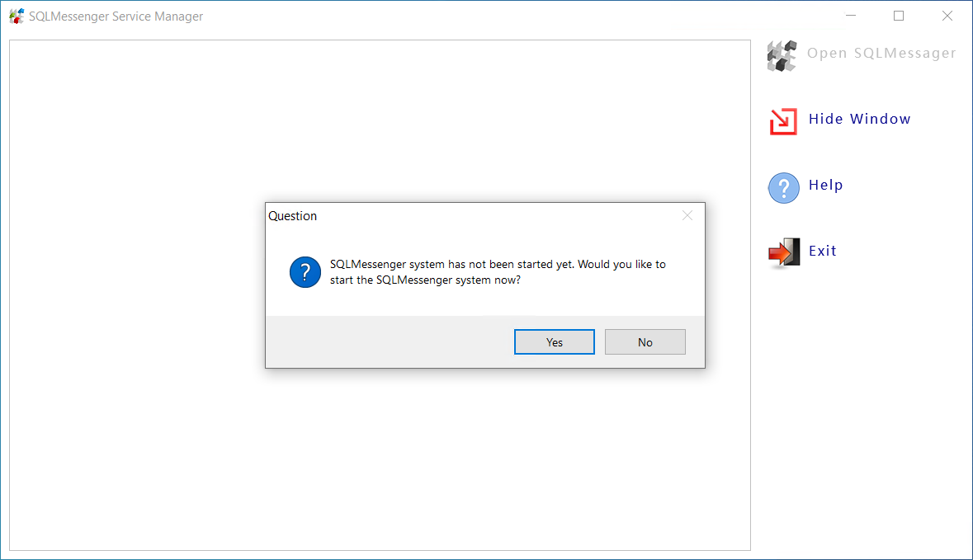Minimize the Service Manager window
This screenshot has height=560, width=973.
(x=851, y=16)
